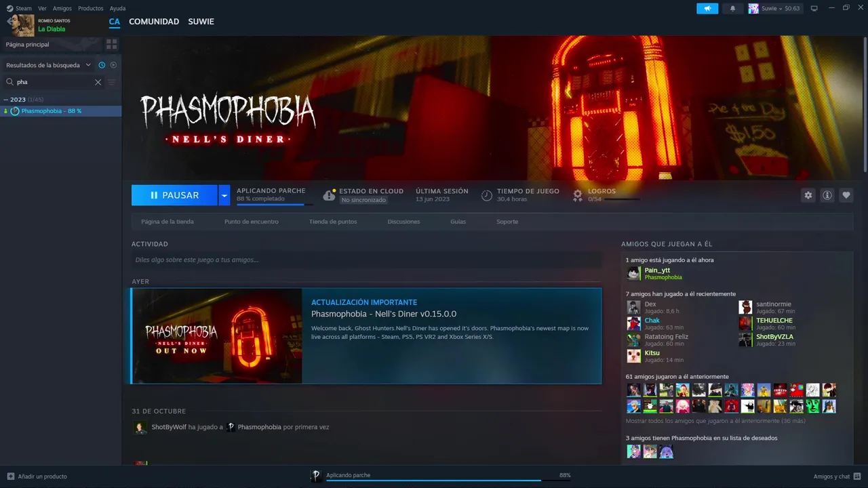Open the advanced filter options icon
The height and width of the screenshot is (488, 868).
tap(112, 82)
